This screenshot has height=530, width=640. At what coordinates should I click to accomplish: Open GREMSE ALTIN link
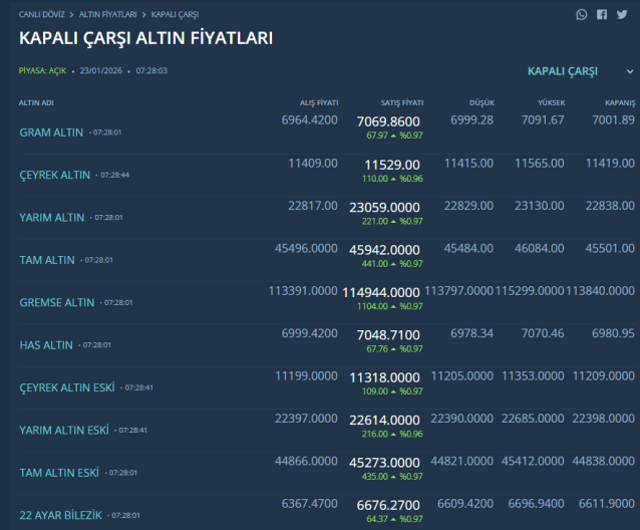[57, 302]
